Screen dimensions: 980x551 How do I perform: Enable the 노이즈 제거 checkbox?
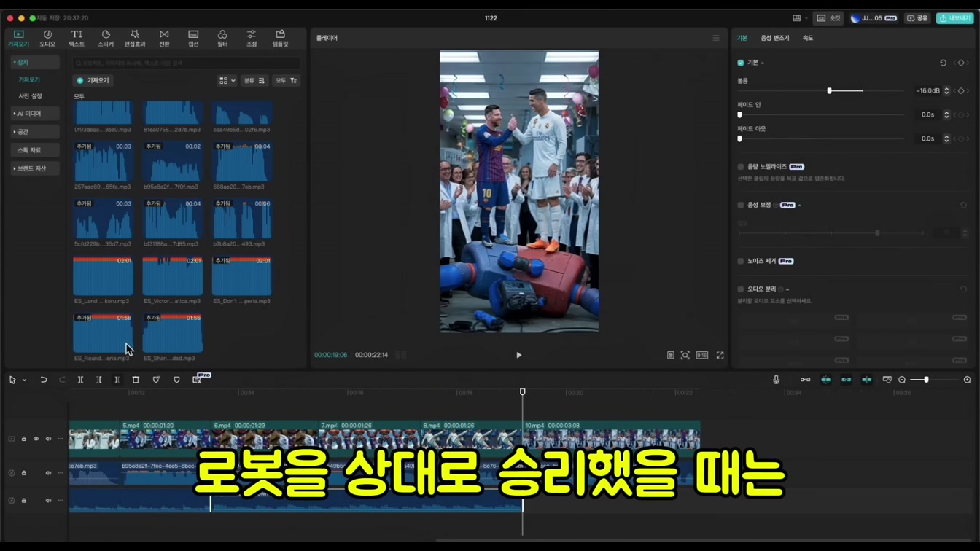(x=741, y=261)
